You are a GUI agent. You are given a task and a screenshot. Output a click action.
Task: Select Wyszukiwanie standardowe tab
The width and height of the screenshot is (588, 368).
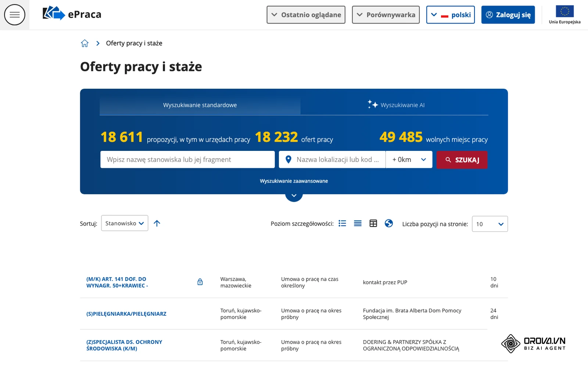[x=200, y=105]
